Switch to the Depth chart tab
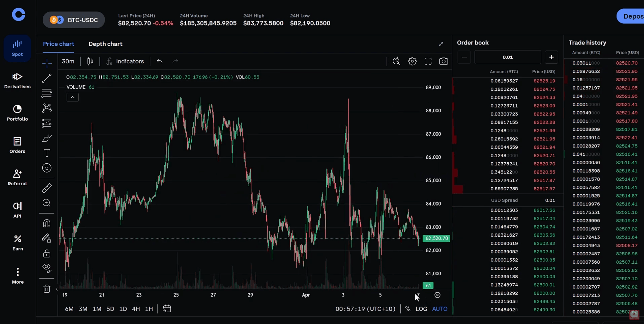644x324 pixels. [x=105, y=44]
